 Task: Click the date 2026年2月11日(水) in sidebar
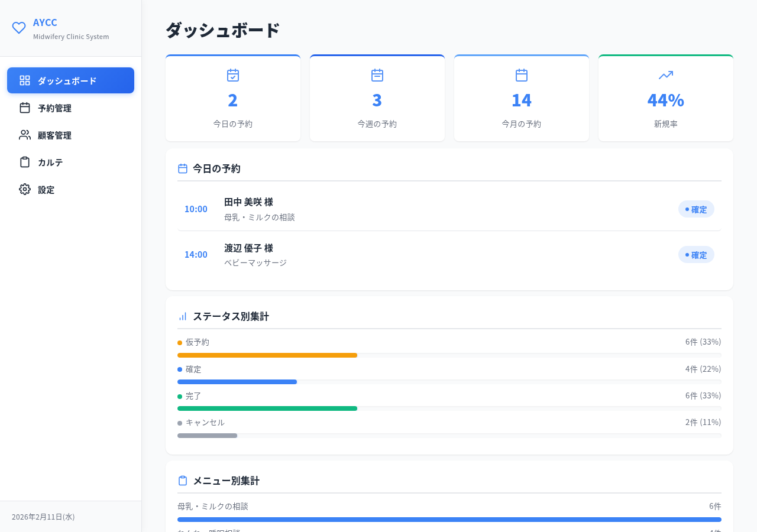tap(44, 516)
